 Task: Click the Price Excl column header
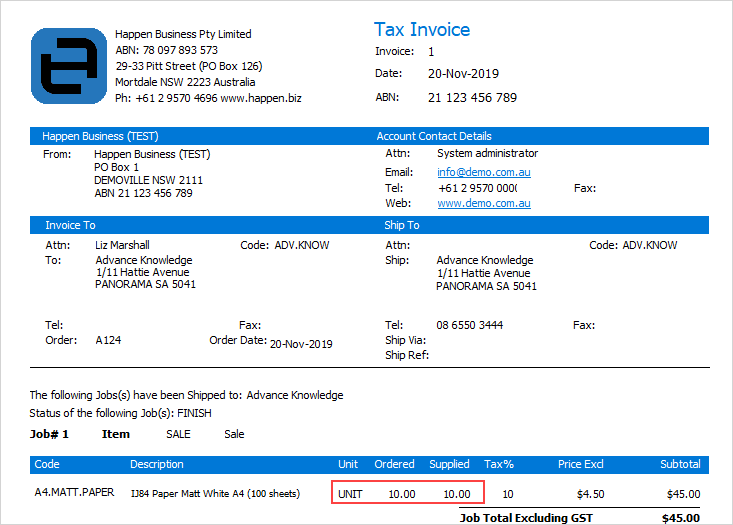click(581, 464)
